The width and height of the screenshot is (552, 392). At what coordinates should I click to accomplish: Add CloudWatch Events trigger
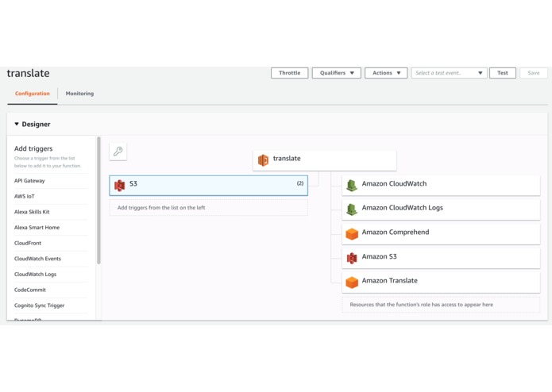click(37, 259)
